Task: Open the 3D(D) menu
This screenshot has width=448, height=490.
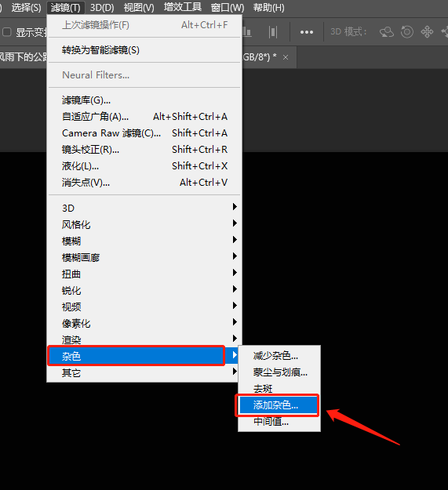Action: [102, 8]
